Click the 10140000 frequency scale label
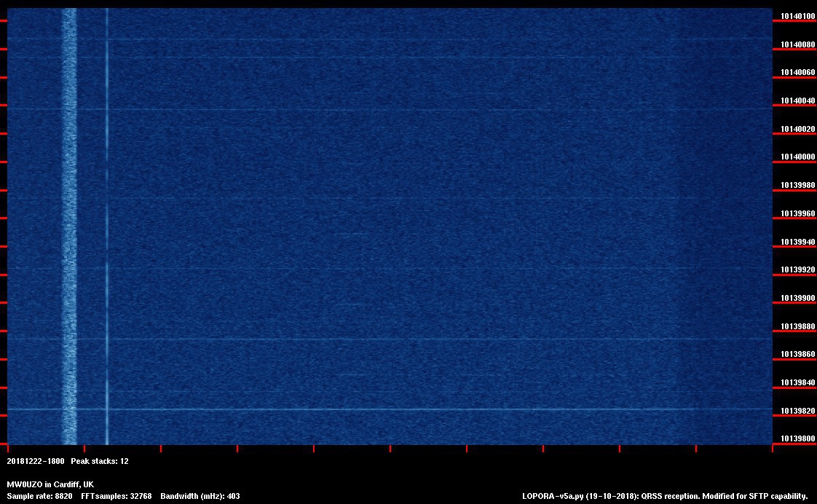Screen dimensions: 817x504 tap(797, 157)
